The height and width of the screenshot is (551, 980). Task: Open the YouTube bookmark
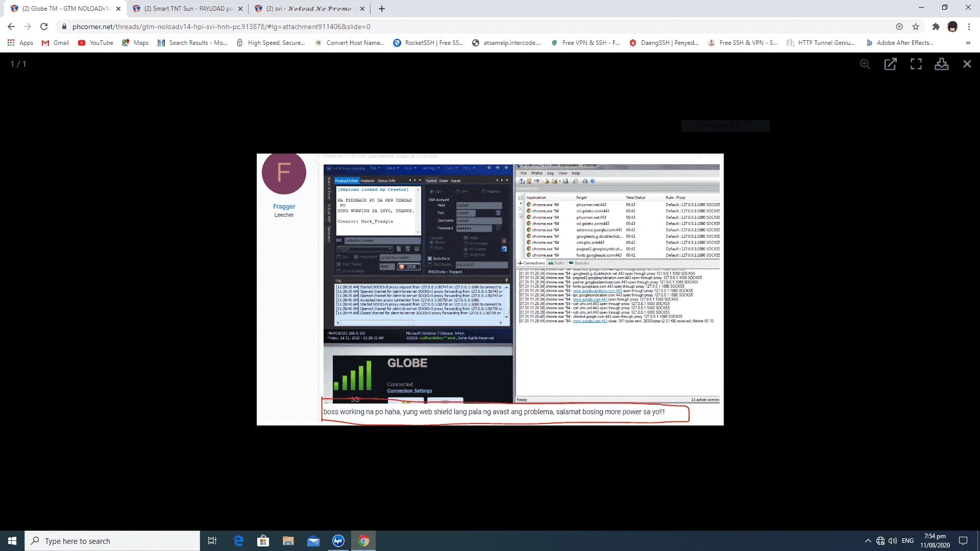[x=95, y=43]
